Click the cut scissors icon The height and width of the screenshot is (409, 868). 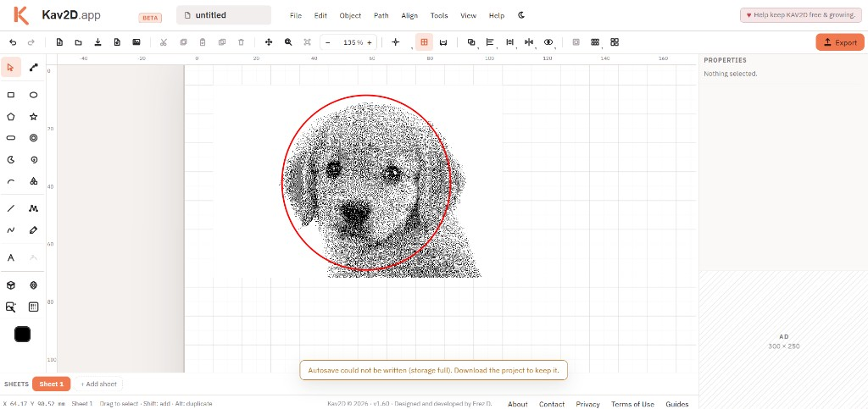coord(164,42)
